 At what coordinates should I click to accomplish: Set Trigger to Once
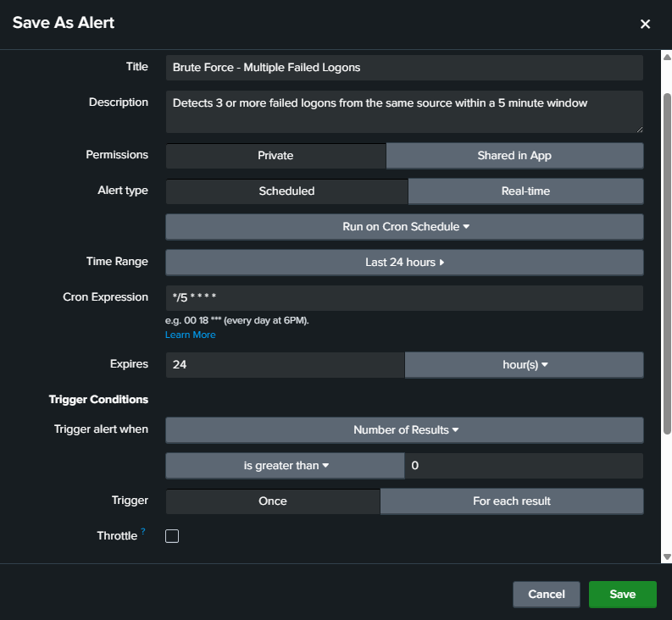tap(273, 501)
